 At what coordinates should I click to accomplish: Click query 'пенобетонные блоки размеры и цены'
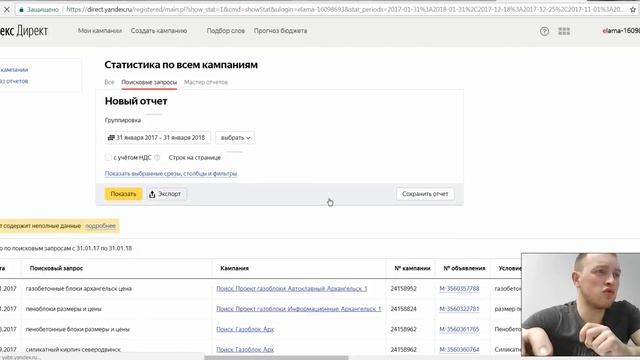[78, 329]
